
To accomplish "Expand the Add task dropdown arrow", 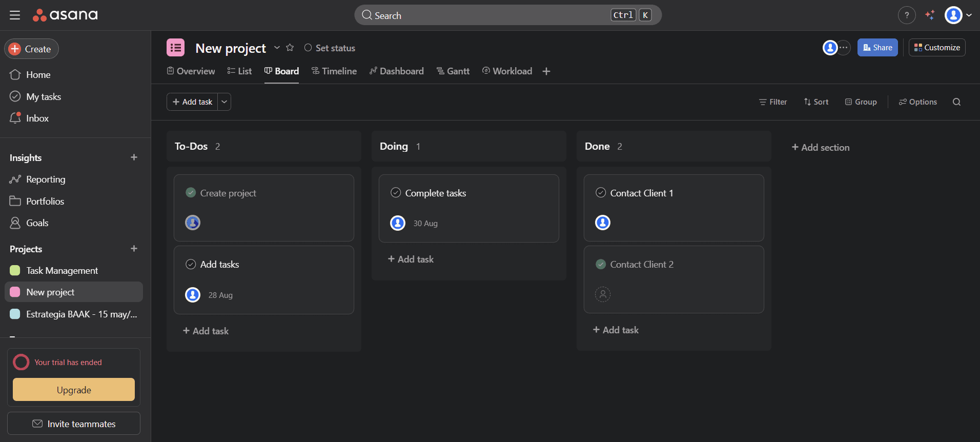I will [224, 102].
